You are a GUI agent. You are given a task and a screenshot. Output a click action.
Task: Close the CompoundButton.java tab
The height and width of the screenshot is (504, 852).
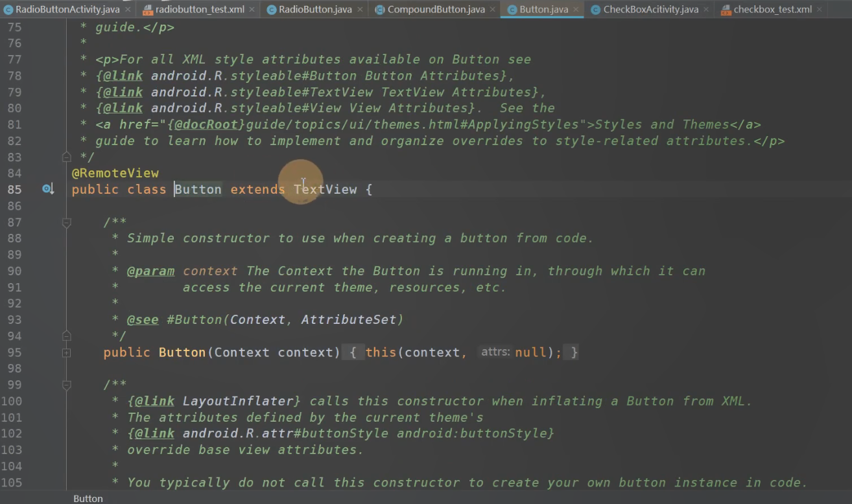click(493, 10)
